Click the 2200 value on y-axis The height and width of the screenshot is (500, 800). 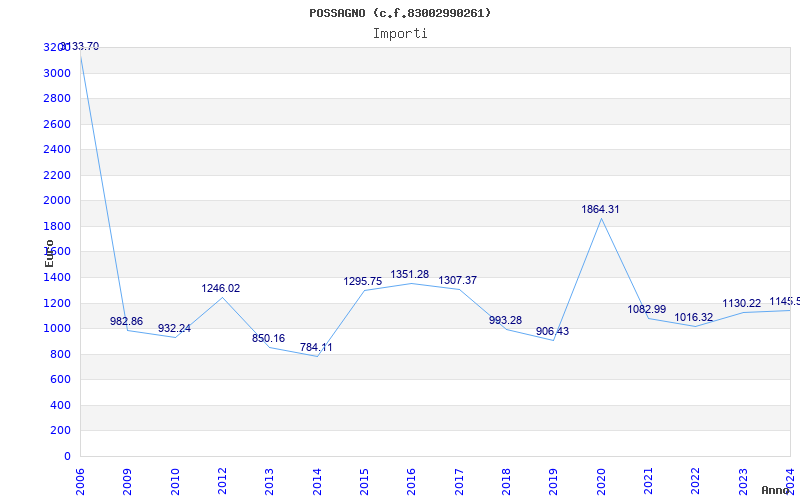(57, 175)
